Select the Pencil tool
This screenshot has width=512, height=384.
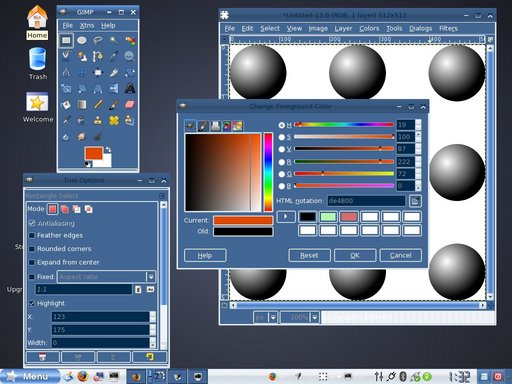[98, 105]
